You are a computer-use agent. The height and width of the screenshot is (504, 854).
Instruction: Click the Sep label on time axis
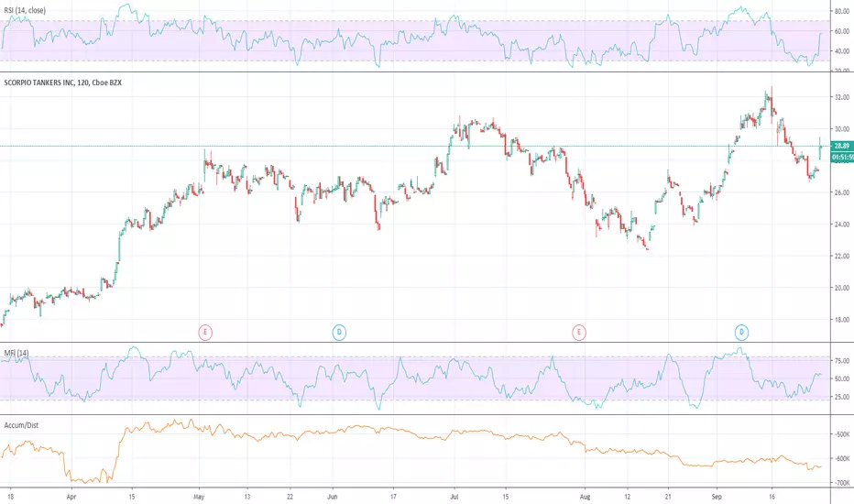pos(717,497)
